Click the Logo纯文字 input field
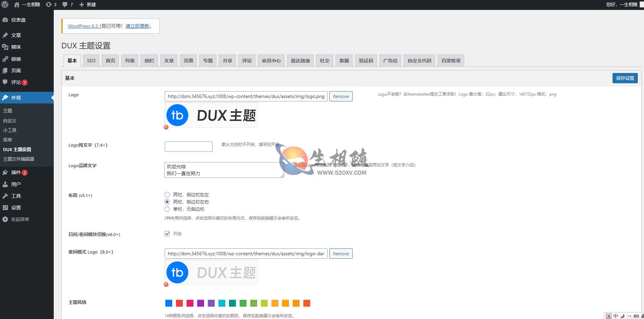Screen dimensions: 644x319 pyautogui.click(x=188, y=146)
